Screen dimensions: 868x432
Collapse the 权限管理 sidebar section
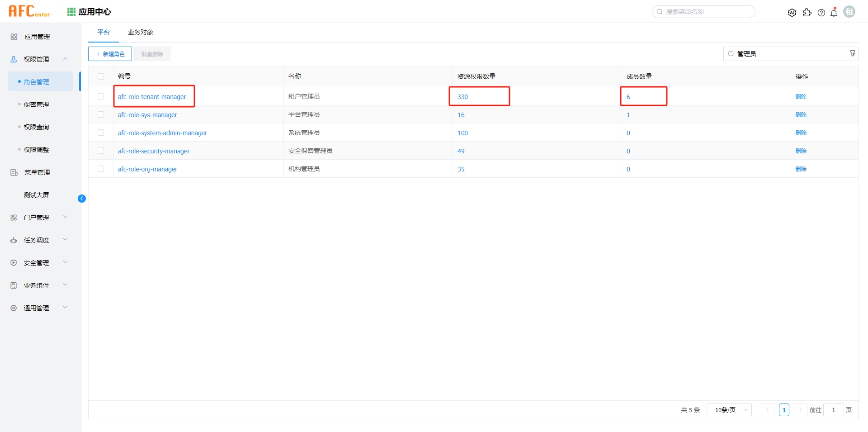[65, 59]
